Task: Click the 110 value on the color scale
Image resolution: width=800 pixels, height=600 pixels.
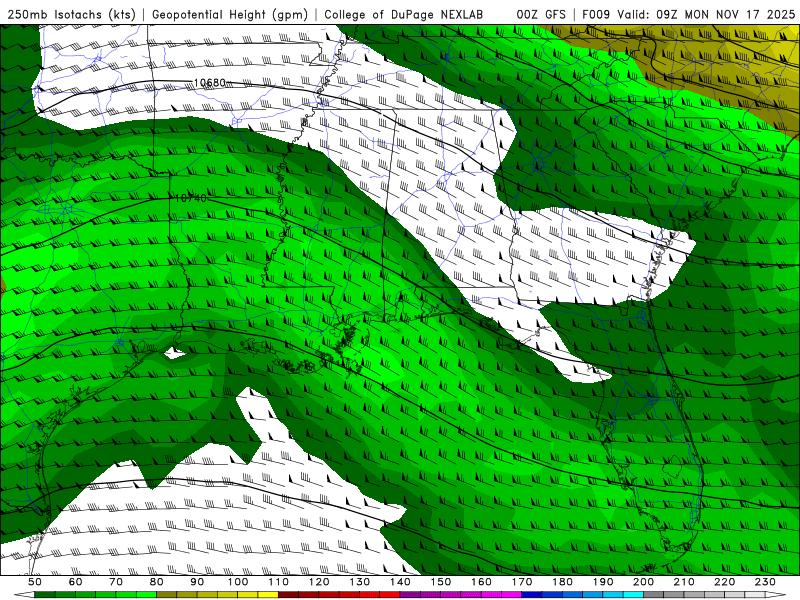Action: coord(279,582)
